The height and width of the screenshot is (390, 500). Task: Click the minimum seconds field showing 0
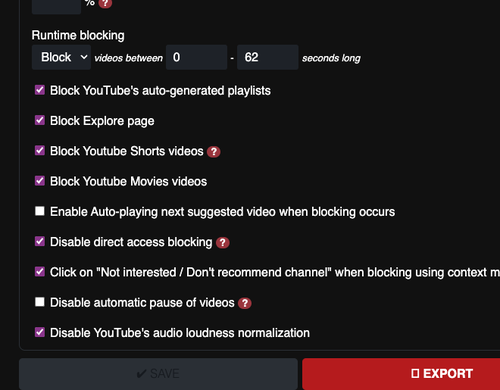click(x=197, y=57)
